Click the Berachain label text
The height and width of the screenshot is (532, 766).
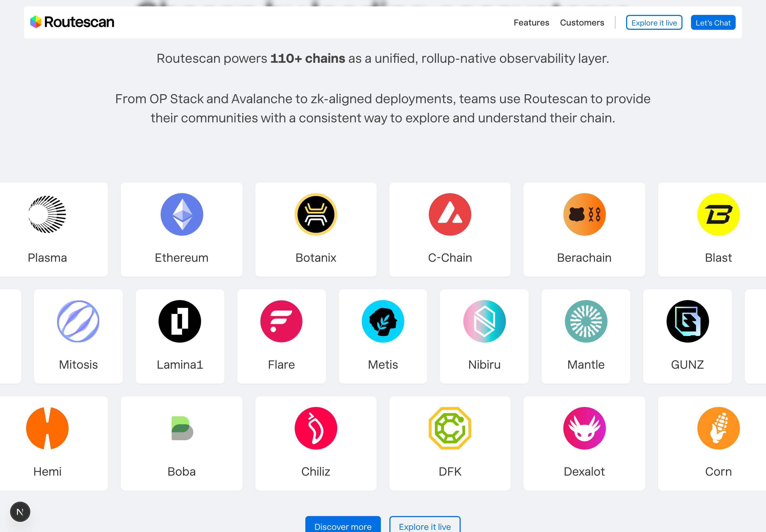[584, 258]
